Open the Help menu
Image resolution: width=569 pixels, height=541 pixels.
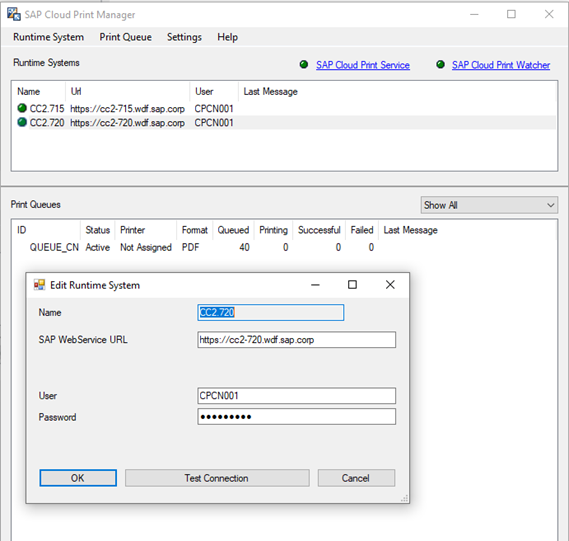coord(228,37)
